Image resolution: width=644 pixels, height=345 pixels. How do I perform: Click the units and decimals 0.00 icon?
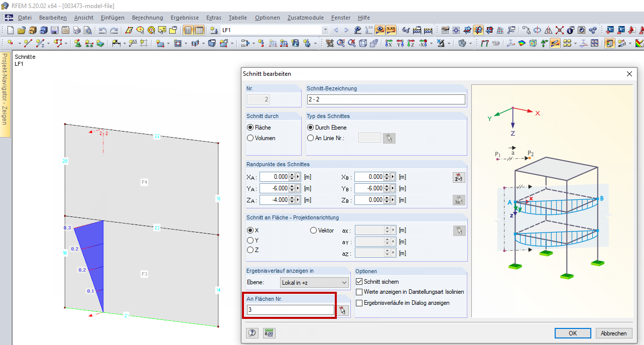tap(269, 332)
